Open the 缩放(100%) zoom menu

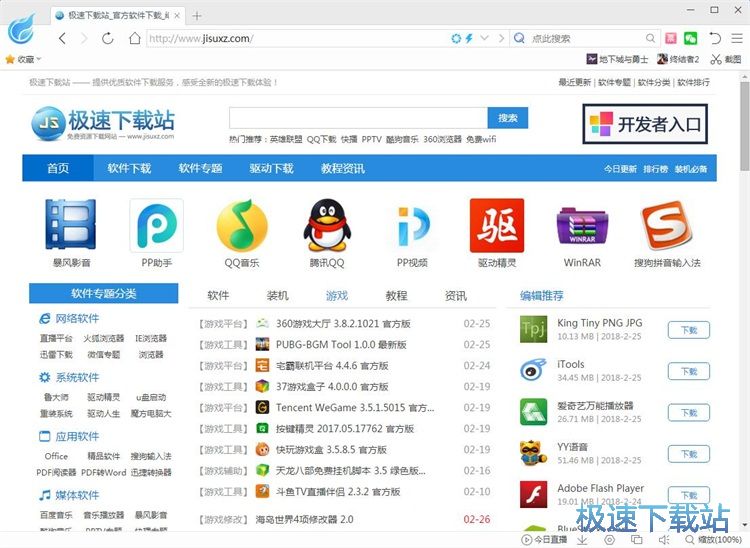(x=713, y=540)
